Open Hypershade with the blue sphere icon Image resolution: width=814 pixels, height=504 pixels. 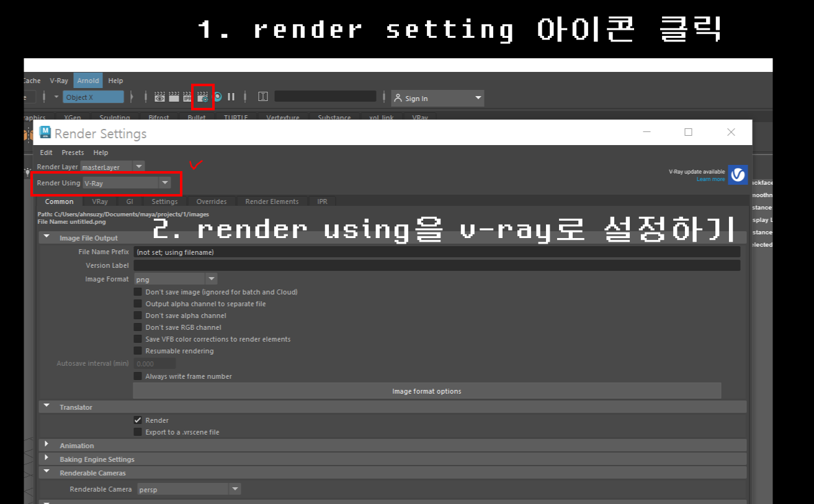218,97
